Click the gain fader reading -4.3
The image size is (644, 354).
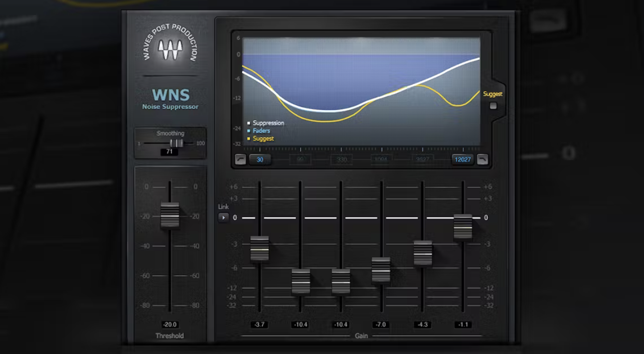[x=423, y=253]
